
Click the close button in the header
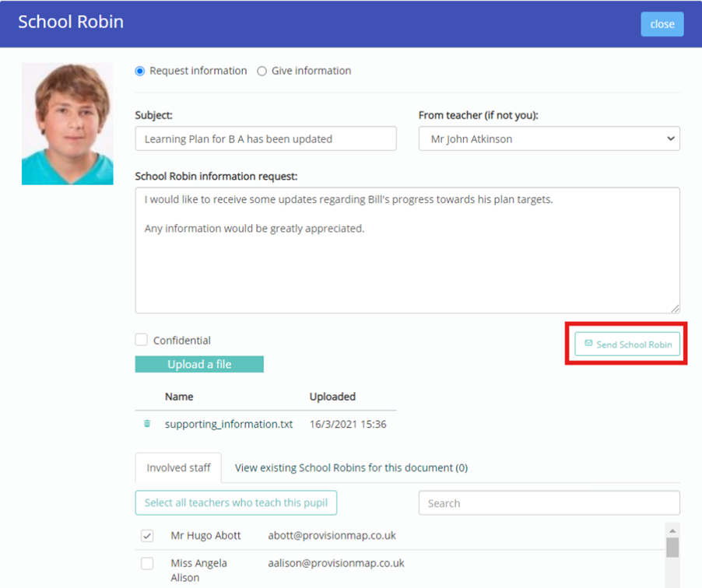[662, 23]
